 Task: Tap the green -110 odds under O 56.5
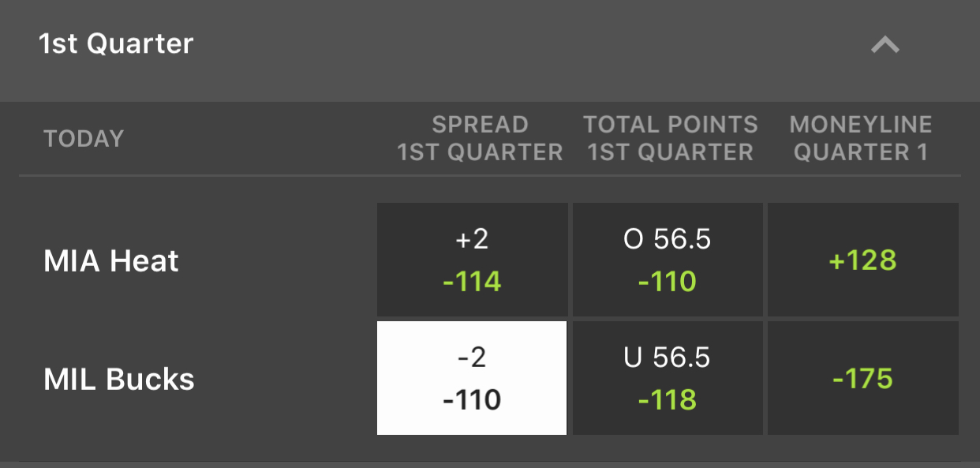coord(668,281)
